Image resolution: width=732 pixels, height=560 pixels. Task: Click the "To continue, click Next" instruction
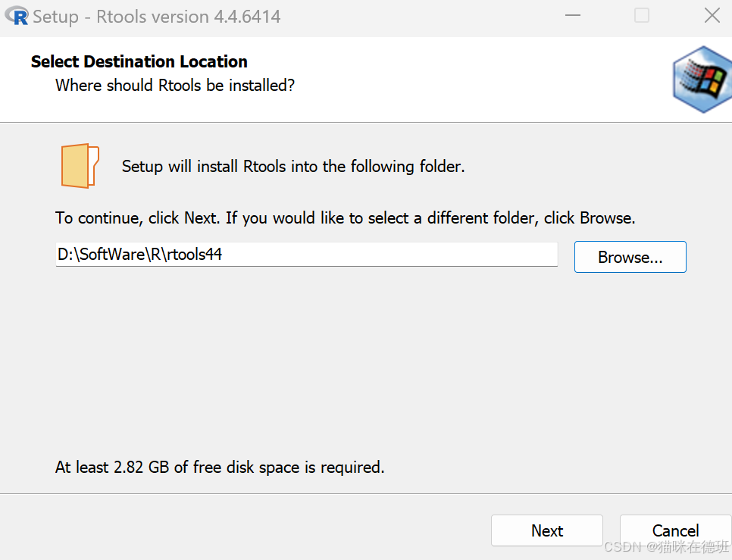click(x=346, y=218)
